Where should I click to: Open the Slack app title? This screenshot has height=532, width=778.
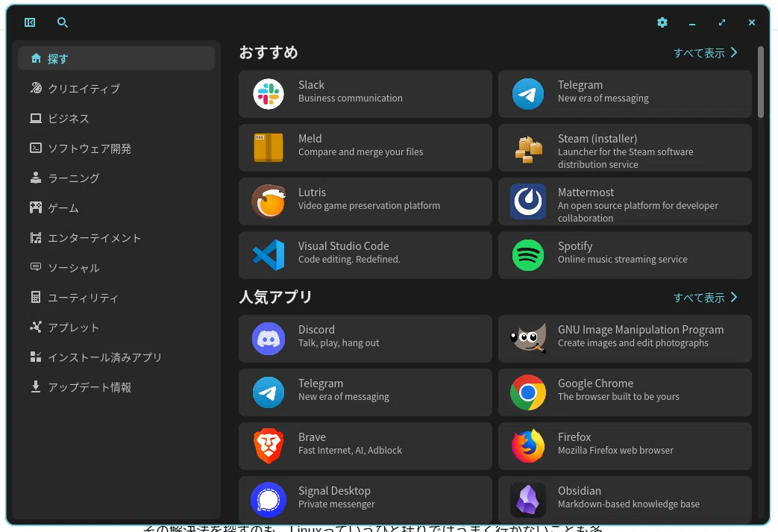[311, 85]
